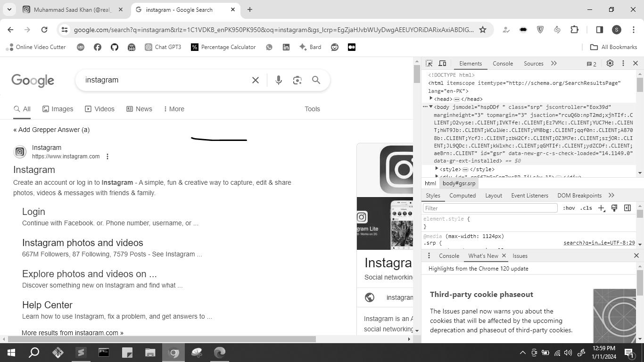Open the search?q=in…ie=UTF-8:29 source link
Image resolution: width=644 pixels, height=362 pixels.
(599, 243)
